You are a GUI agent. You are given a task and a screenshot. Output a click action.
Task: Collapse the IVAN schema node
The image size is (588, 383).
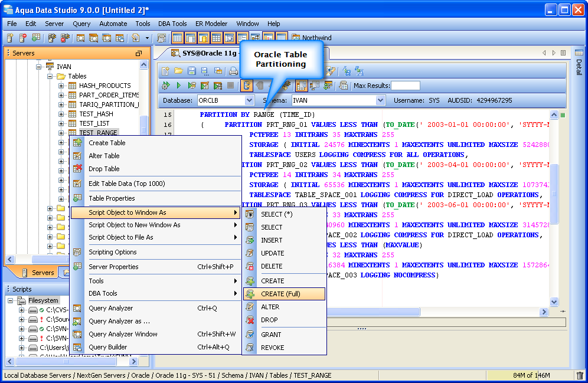tap(38, 67)
